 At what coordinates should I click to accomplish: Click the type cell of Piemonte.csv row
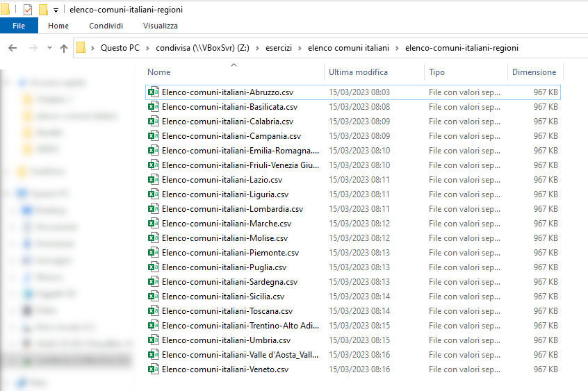(464, 253)
